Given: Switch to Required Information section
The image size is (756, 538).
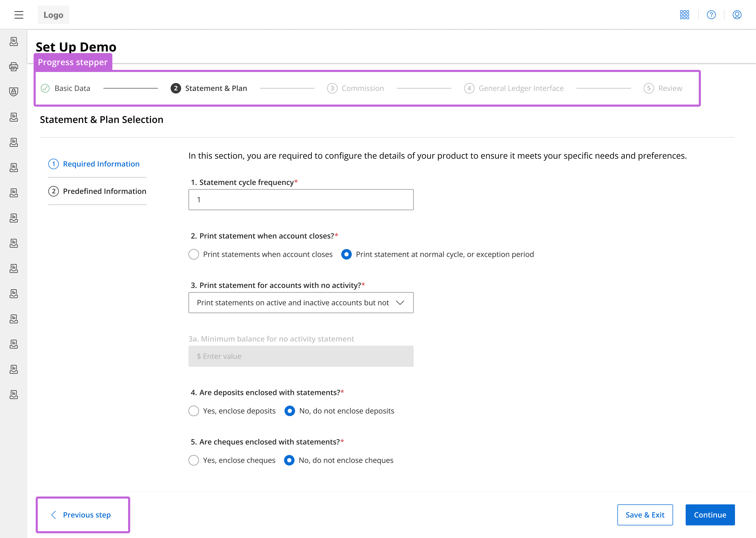Looking at the screenshot, I should (101, 164).
